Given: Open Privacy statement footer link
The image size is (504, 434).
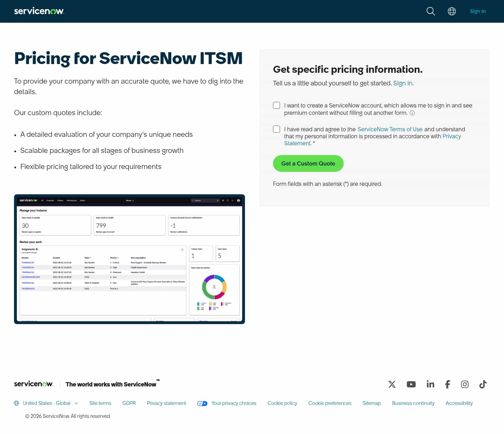Looking at the screenshot, I should tap(166, 403).
